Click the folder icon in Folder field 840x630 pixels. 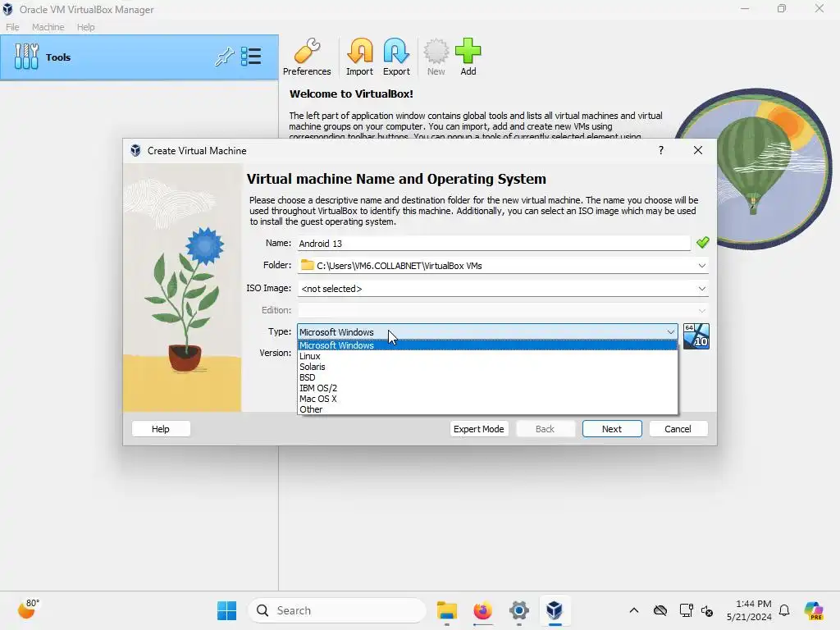[x=307, y=265]
